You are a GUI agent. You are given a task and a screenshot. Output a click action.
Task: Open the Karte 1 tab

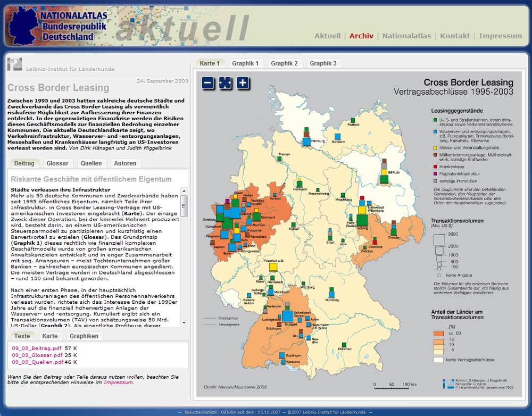pyautogui.click(x=210, y=63)
